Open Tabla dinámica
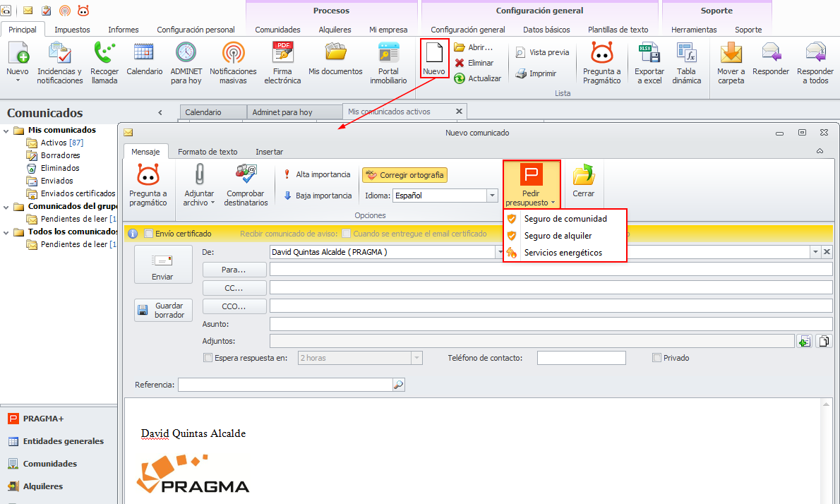The height and width of the screenshot is (504, 840). tap(686, 64)
